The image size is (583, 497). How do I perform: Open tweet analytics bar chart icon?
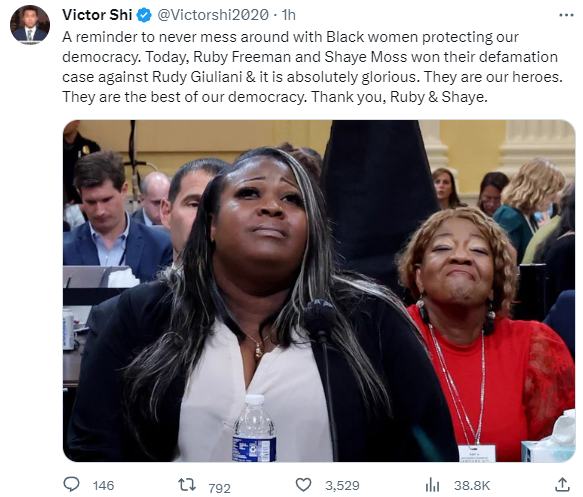432,485
